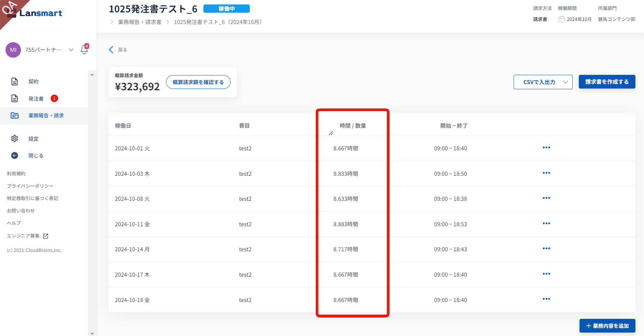Click the 業務報告・請求 folder icon
The height and width of the screenshot is (336, 644).
pyautogui.click(x=14, y=115)
